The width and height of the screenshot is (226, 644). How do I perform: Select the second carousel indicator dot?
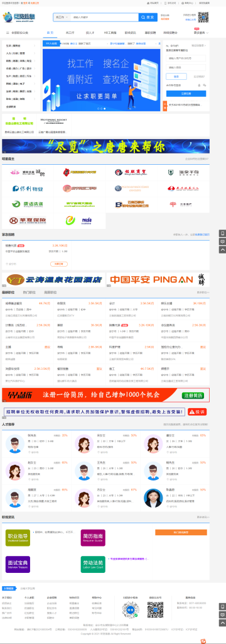101,108
